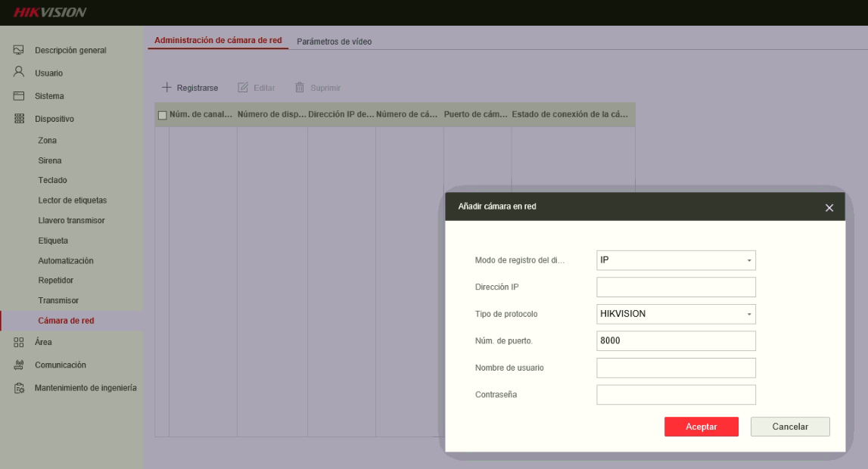Click the Descripción general monitor icon
Viewport: 868px width, 469px height.
[x=18, y=51]
